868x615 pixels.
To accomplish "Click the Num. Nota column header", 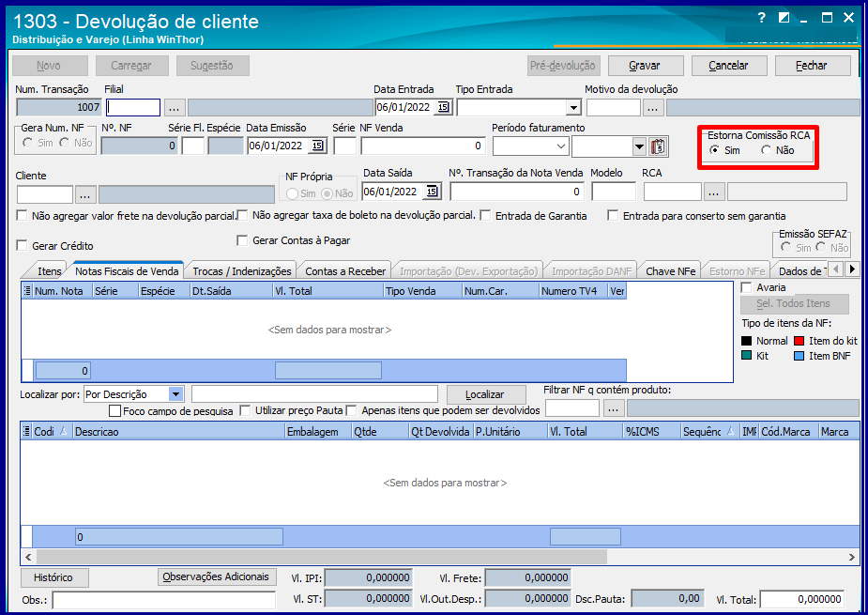I will pyautogui.click(x=62, y=291).
